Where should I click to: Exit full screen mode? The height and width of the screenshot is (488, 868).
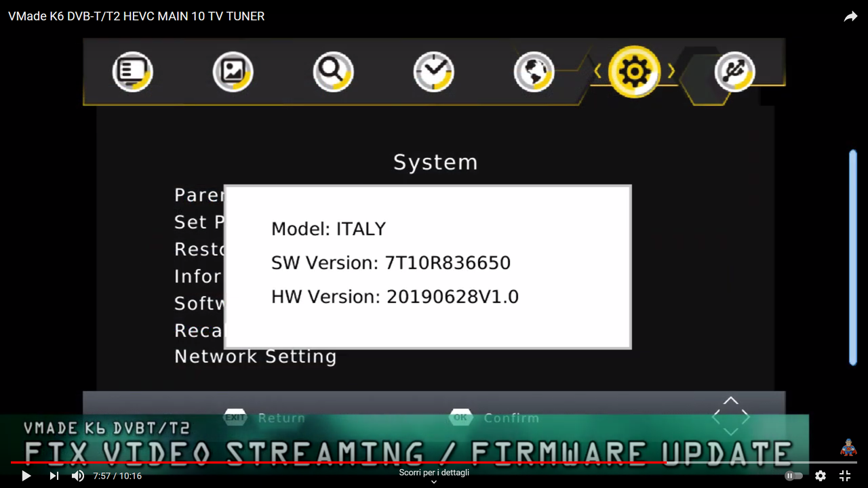click(x=845, y=476)
